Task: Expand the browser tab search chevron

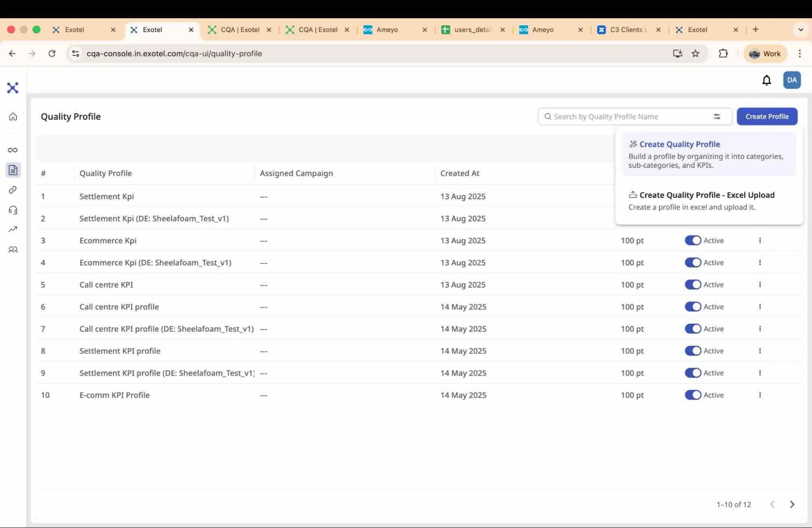Action: coord(801,30)
